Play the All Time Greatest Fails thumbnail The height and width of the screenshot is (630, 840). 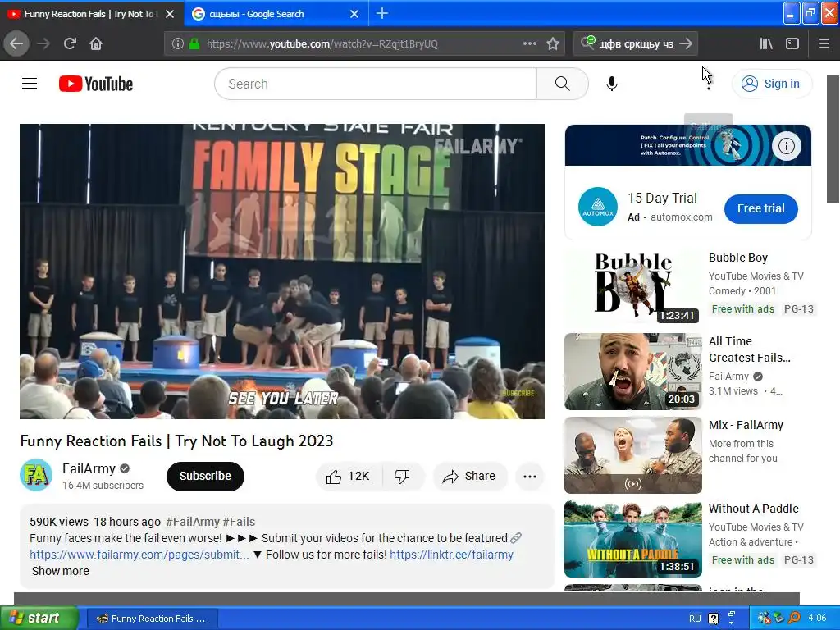[x=633, y=372]
